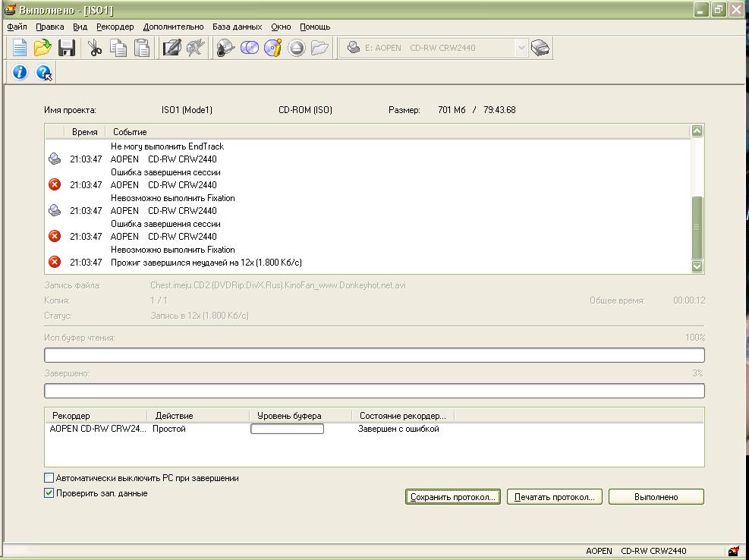
Task: Click the Завершено progress bar
Action: point(375,390)
